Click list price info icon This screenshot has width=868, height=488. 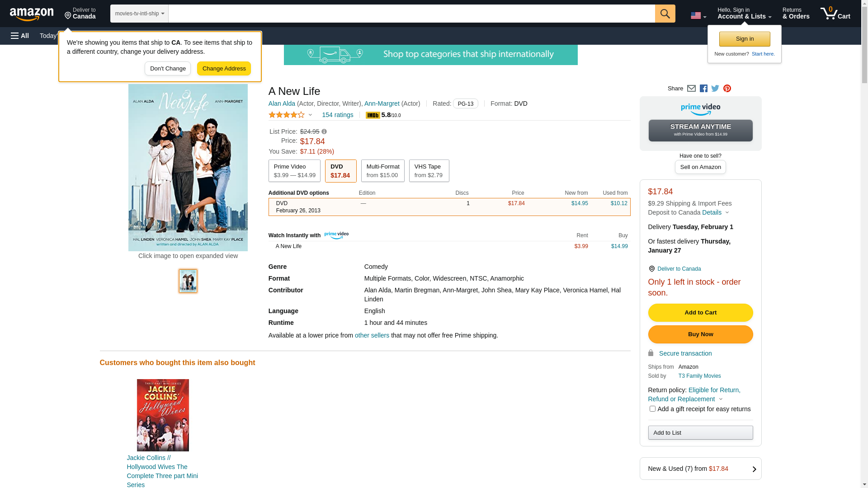click(x=324, y=131)
